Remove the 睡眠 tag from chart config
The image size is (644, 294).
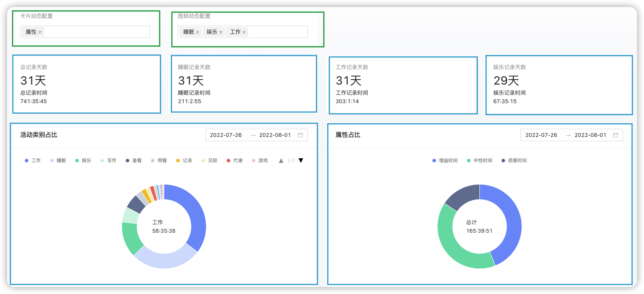coord(198,32)
